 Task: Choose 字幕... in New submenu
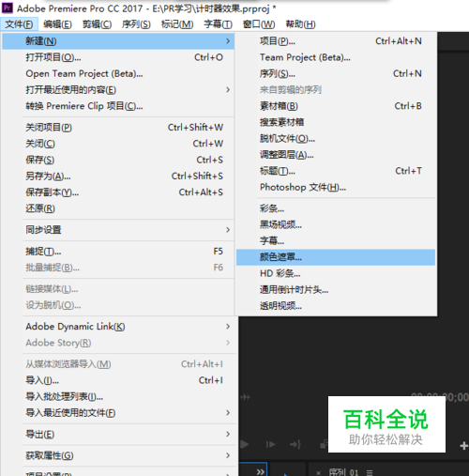click(336, 241)
